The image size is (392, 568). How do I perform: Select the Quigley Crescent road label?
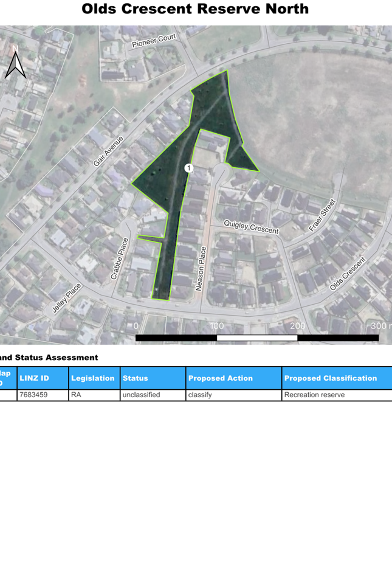coord(251,227)
